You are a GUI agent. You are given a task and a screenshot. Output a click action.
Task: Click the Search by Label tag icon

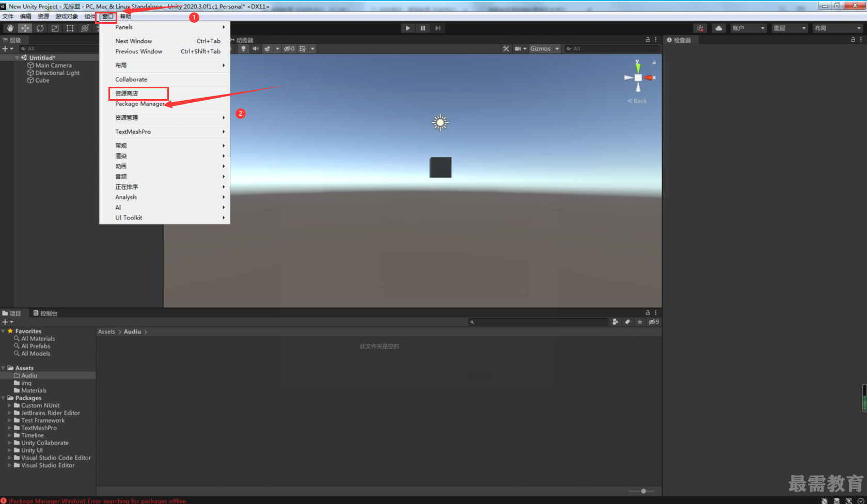(627, 322)
